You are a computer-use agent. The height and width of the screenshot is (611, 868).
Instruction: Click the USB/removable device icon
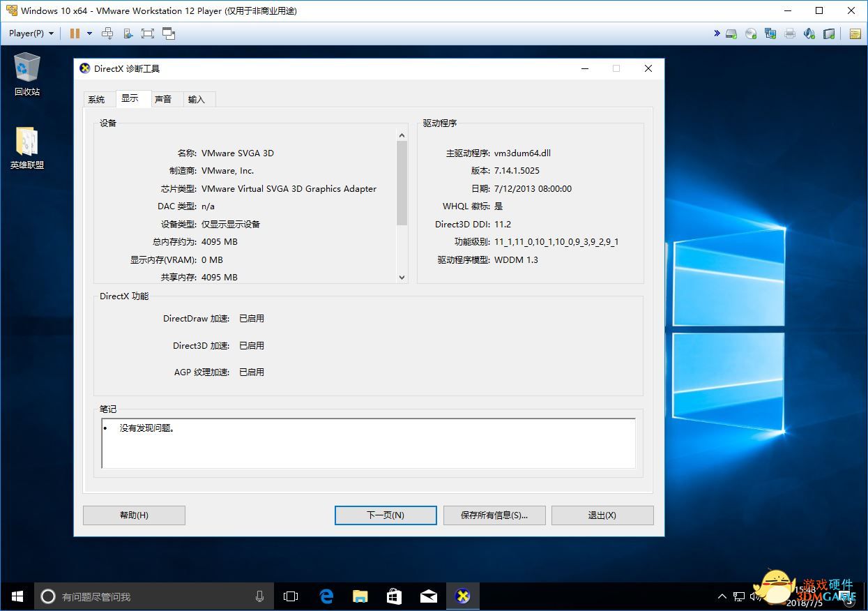pos(829,33)
